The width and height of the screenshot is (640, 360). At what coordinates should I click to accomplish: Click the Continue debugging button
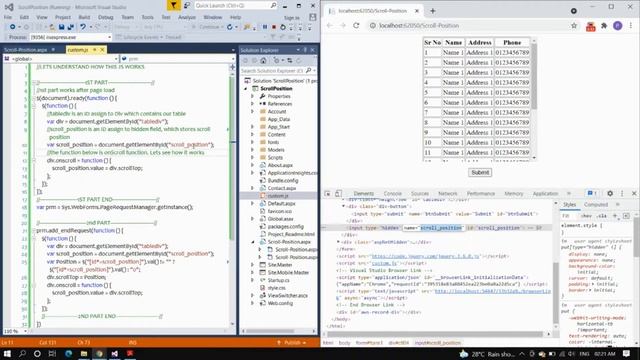point(209,27)
